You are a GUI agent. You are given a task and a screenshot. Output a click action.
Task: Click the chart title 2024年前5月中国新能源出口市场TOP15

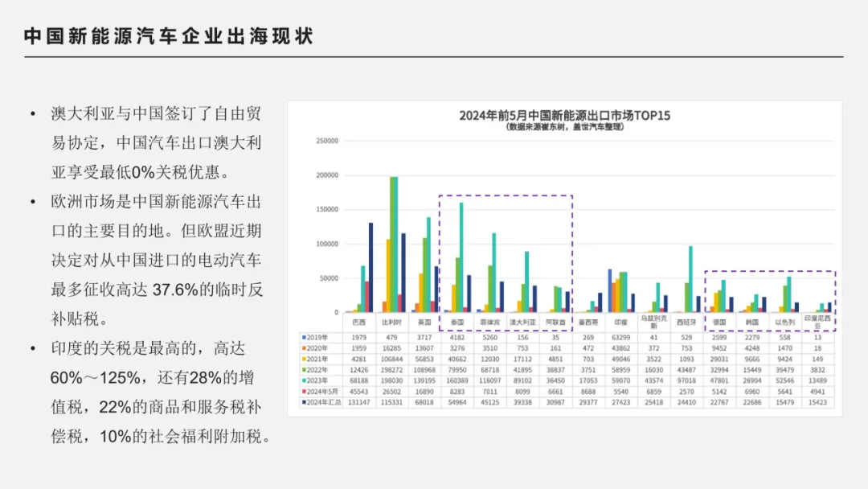point(564,115)
